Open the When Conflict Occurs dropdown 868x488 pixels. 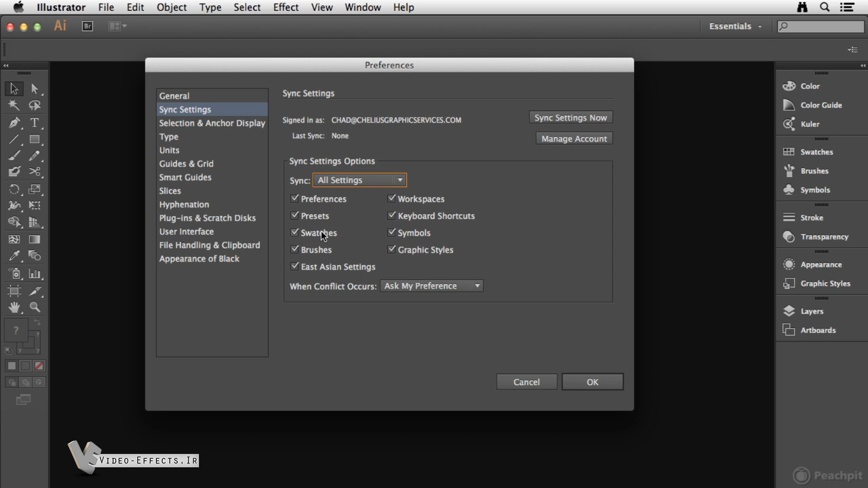tap(431, 286)
